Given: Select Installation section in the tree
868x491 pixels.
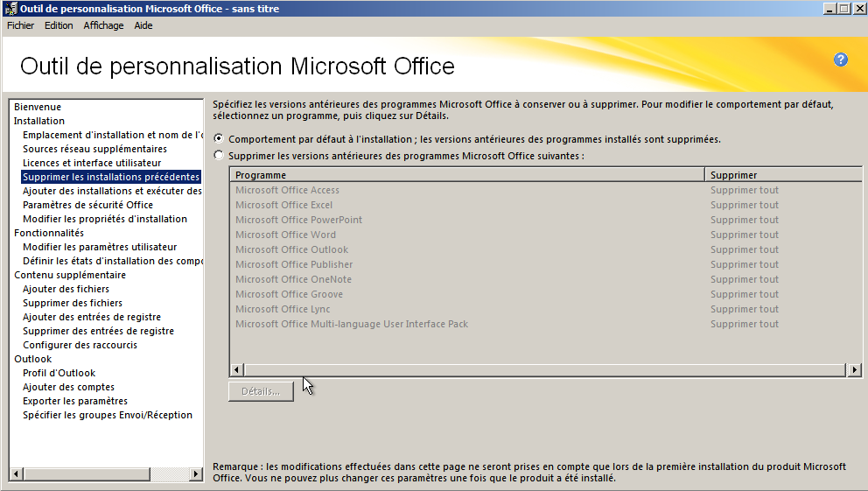Looking at the screenshot, I should (x=39, y=121).
